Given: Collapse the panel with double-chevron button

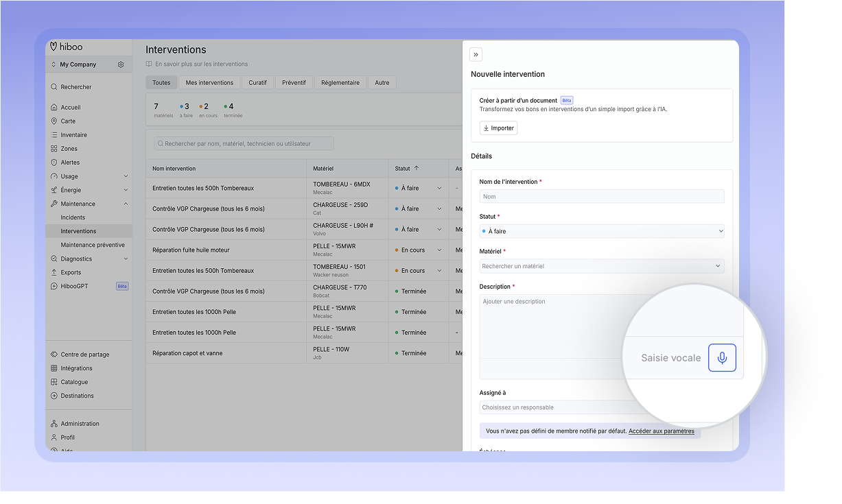Looking at the screenshot, I should 476,54.
